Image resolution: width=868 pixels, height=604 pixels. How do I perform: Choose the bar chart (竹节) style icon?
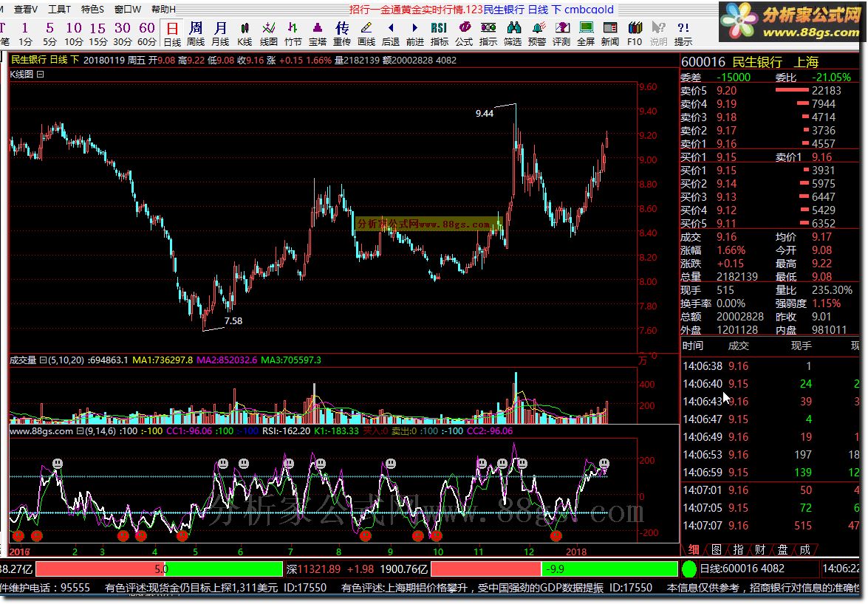[293, 33]
